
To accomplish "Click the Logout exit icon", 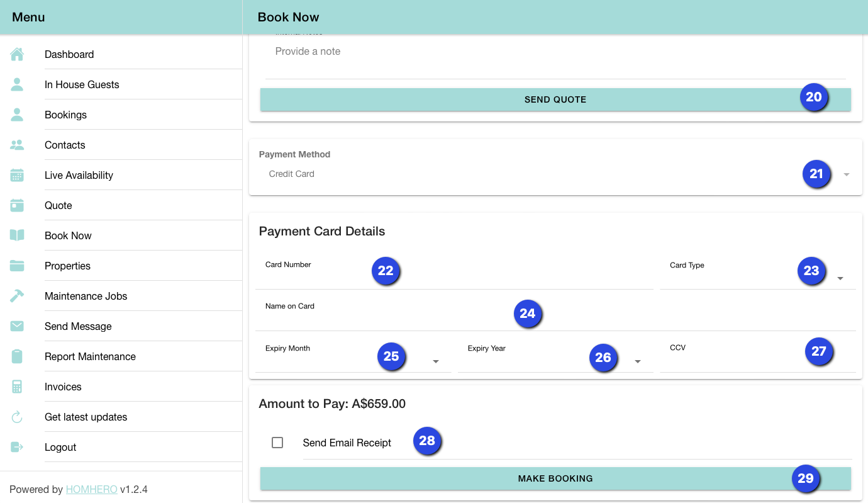I will coord(17,447).
